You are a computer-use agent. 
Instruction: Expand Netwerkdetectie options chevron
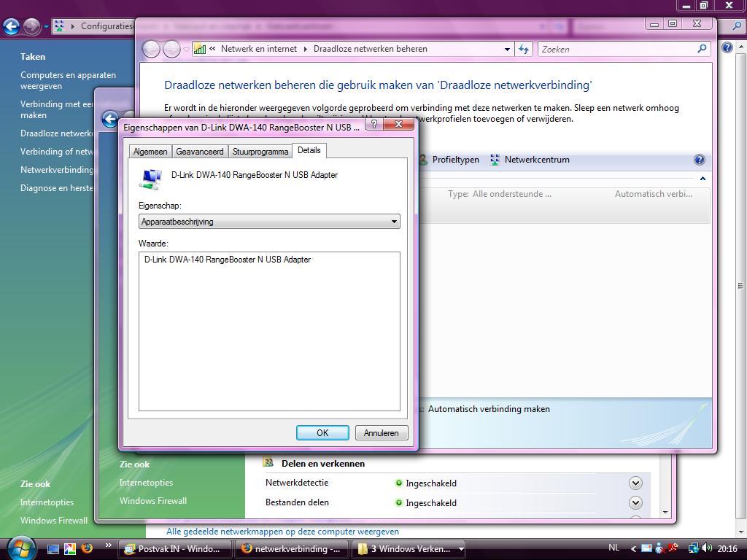coord(635,483)
